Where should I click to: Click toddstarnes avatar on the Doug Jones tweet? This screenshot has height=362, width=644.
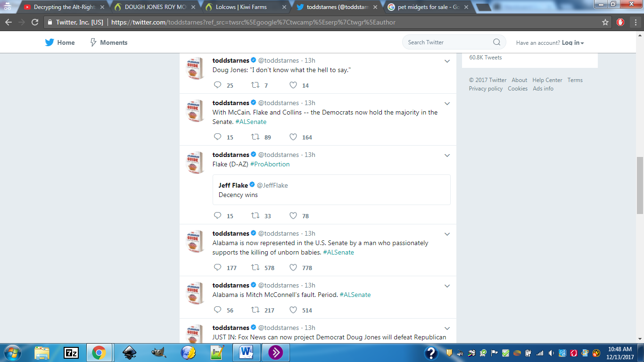pyautogui.click(x=195, y=69)
